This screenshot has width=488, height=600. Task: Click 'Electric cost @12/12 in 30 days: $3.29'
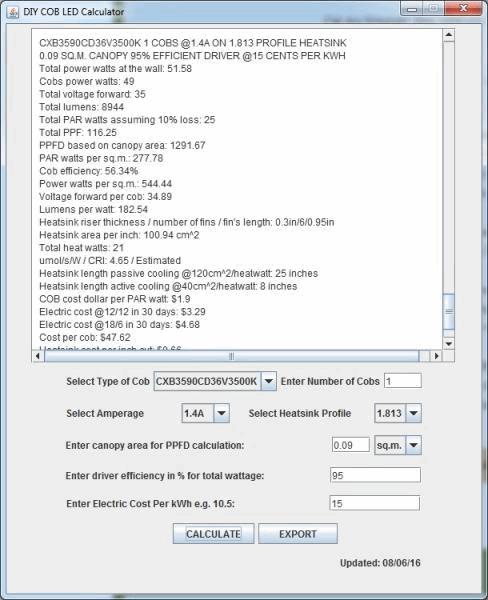(122, 312)
